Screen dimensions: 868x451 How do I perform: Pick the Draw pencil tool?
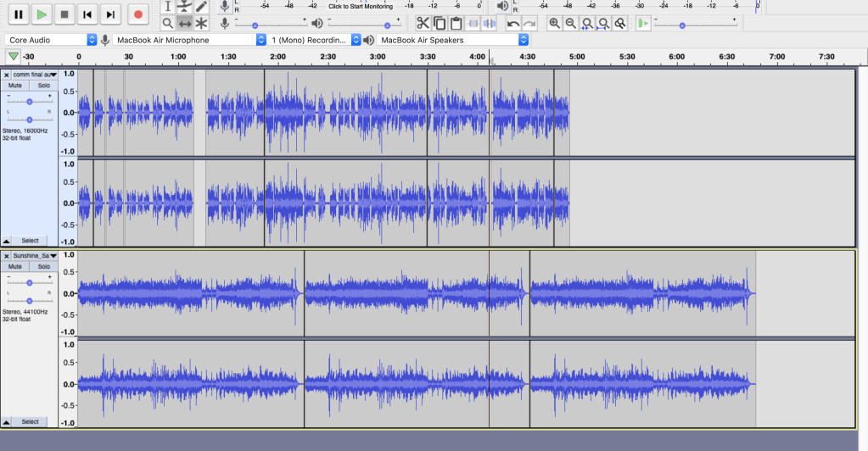pyautogui.click(x=202, y=7)
